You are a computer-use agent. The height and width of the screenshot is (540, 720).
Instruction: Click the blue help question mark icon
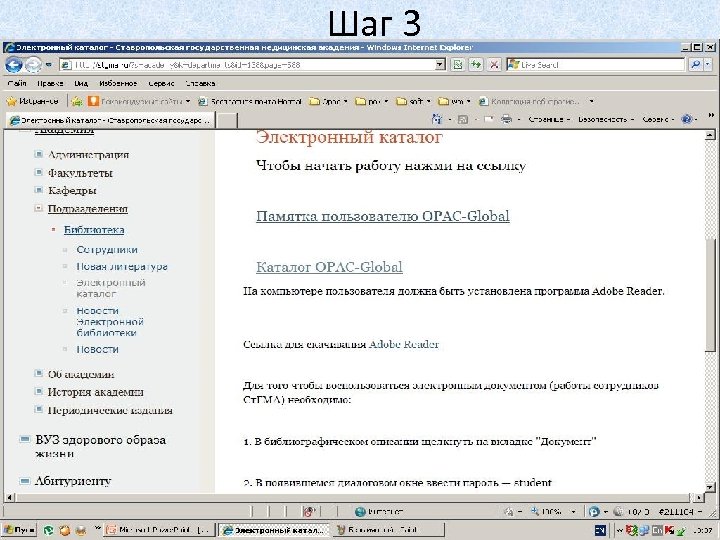pyautogui.click(x=686, y=119)
